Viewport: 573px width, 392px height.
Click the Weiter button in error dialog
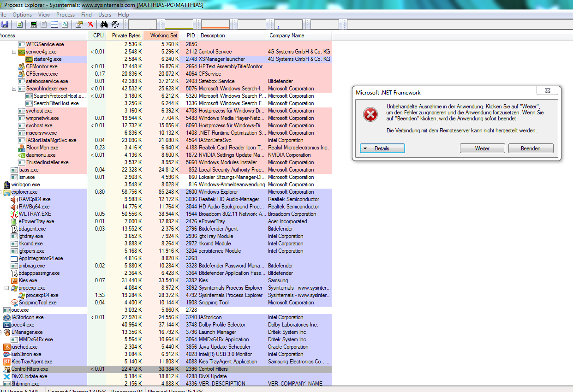click(x=483, y=148)
